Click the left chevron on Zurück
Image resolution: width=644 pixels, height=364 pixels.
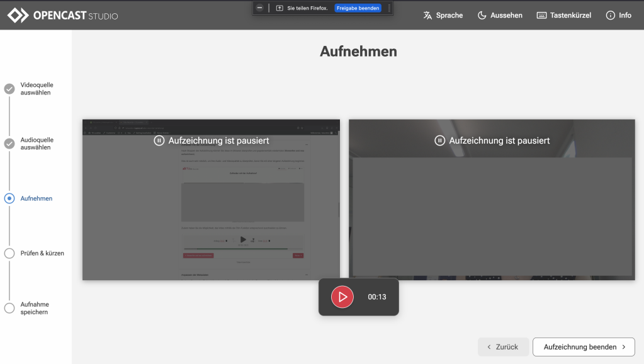[489, 347]
